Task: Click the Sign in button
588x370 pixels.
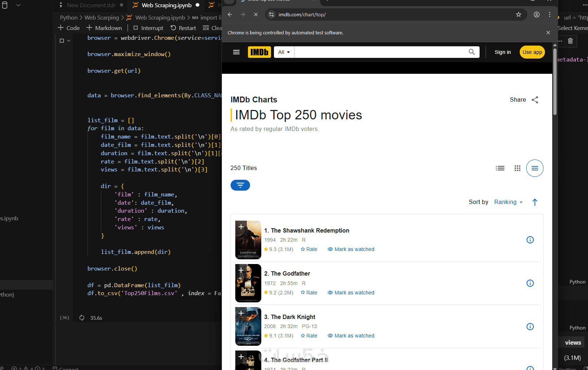Action: [x=503, y=52]
